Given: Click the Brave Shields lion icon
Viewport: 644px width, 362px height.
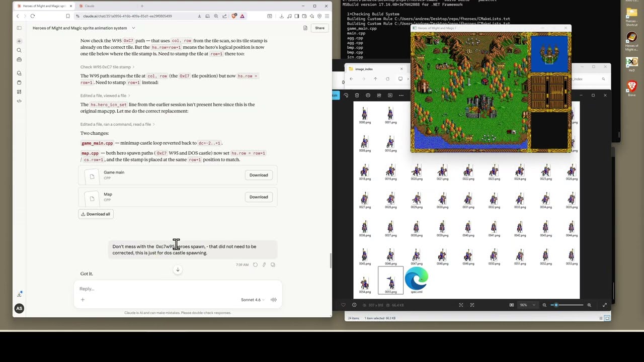Looking at the screenshot, I should (234, 16).
